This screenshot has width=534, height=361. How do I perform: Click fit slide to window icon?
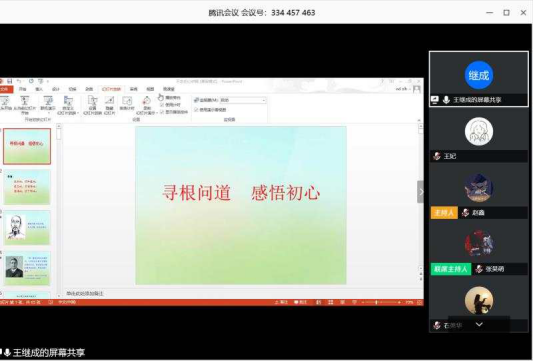419,302
